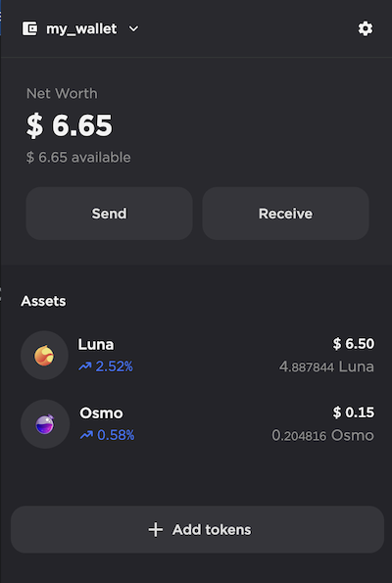Click the Receive button
This screenshot has width=392, height=583.
pos(285,214)
